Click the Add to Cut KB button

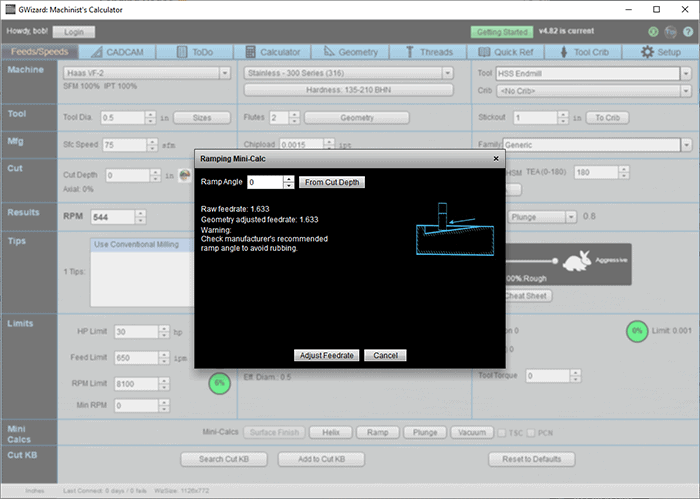point(321,459)
